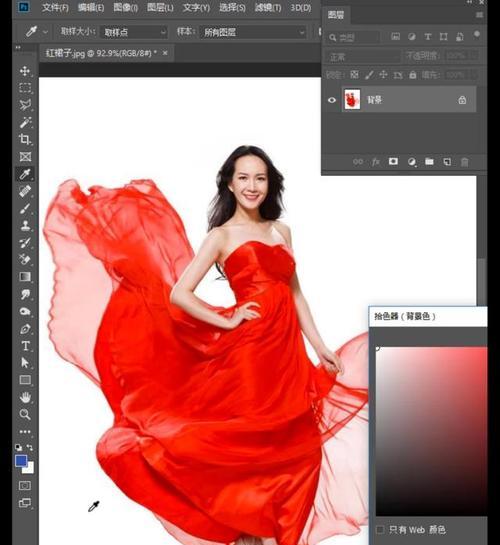Open the blend mode 正常 dropdown
Screen dimensions: 500x545
pyautogui.click(x=363, y=56)
